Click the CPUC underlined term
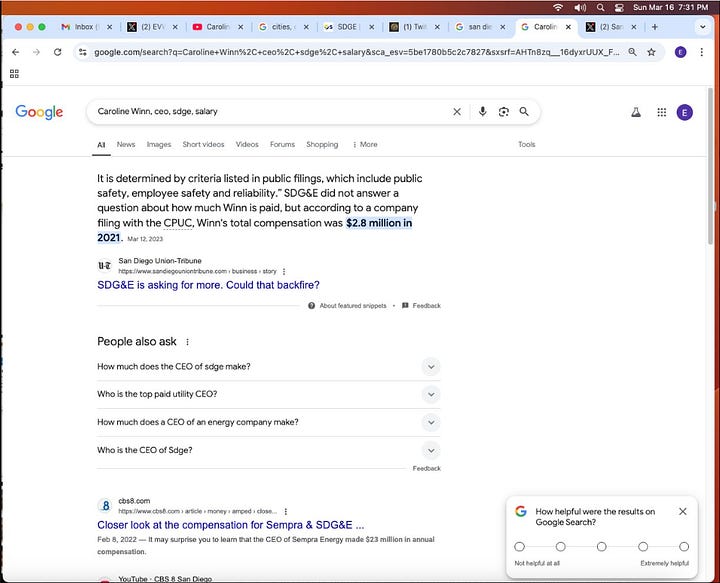Viewport: 720px width, 583px height. click(178, 223)
